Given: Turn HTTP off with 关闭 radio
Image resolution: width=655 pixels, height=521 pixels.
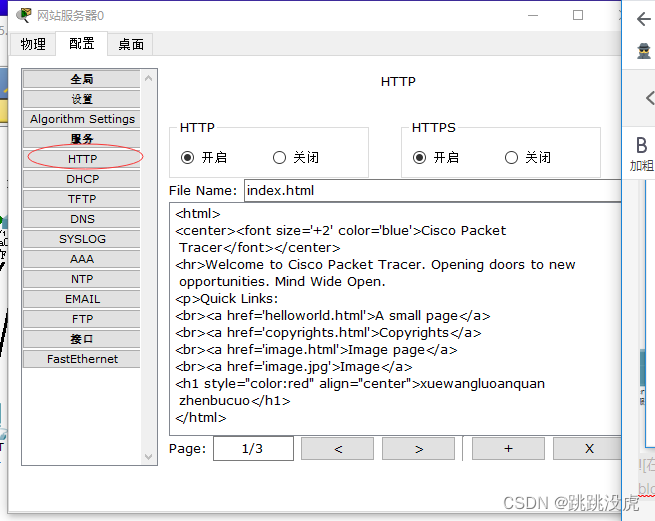Looking at the screenshot, I should [279, 158].
